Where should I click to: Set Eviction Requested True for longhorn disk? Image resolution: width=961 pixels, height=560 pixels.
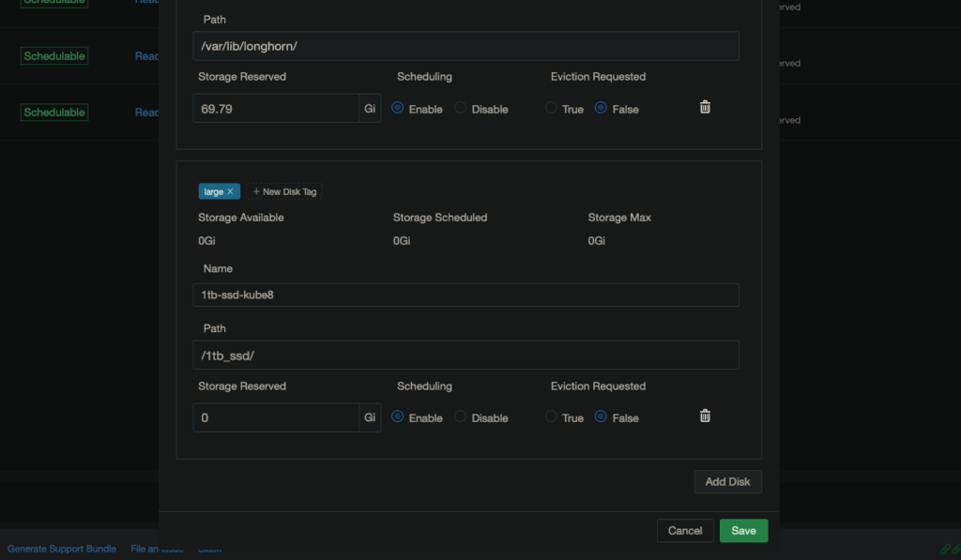click(551, 108)
